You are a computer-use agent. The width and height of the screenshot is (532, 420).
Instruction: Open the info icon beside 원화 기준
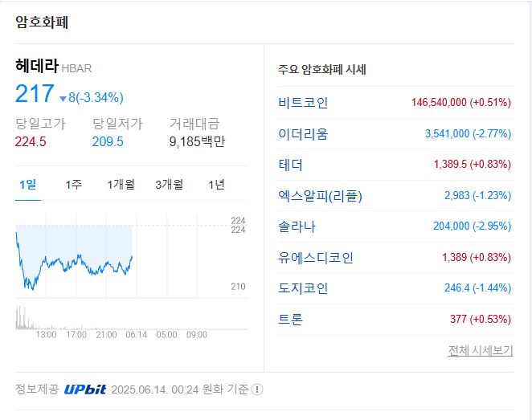click(257, 389)
